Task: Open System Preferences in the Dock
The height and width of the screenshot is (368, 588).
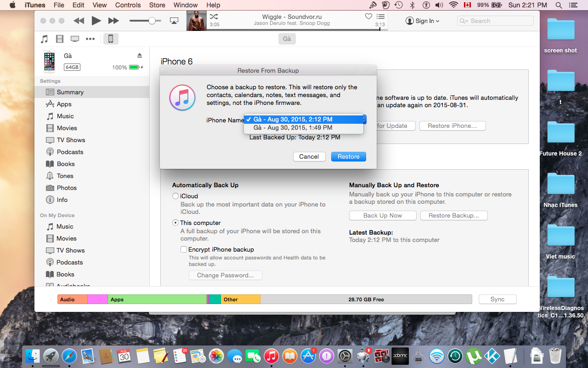Action: point(345,356)
